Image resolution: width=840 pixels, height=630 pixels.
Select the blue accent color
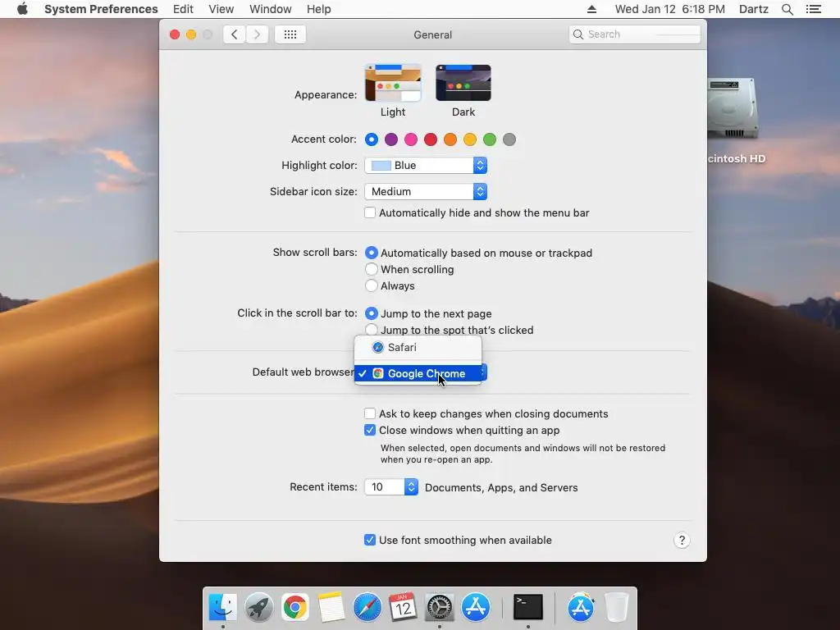tap(372, 139)
